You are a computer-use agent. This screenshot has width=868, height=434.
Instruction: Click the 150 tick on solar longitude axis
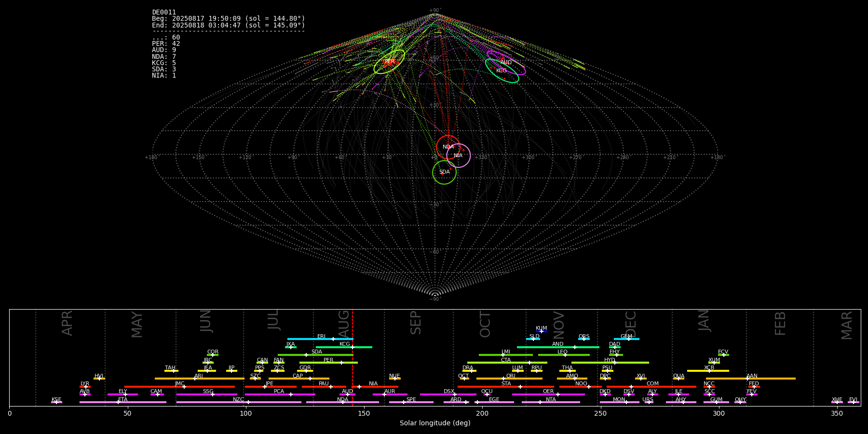364,413
